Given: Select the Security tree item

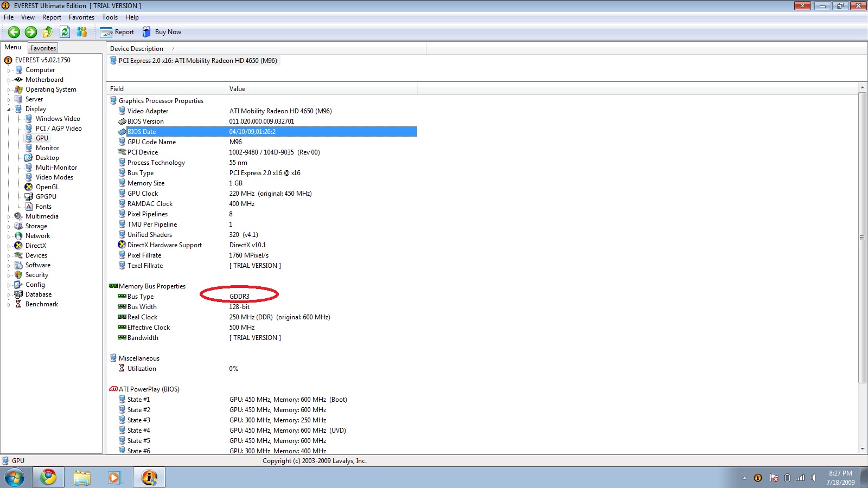Looking at the screenshot, I should [36, 275].
